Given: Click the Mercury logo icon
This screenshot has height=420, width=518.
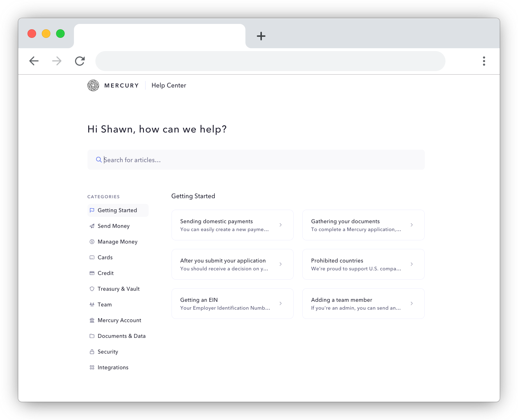Looking at the screenshot, I should tap(93, 85).
